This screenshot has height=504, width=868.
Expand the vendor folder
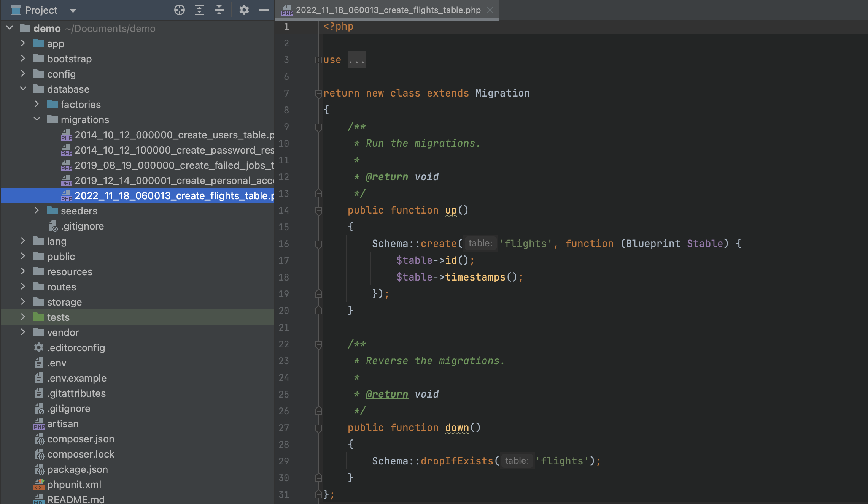pos(23,332)
